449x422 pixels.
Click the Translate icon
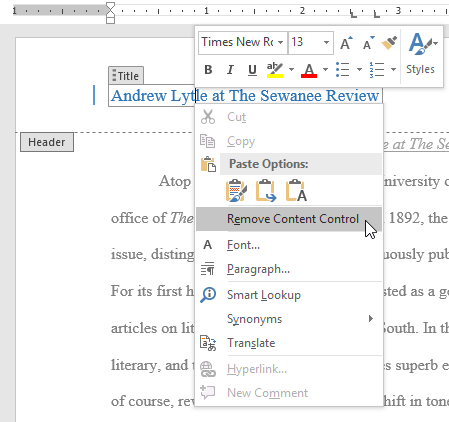tap(208, 343)
